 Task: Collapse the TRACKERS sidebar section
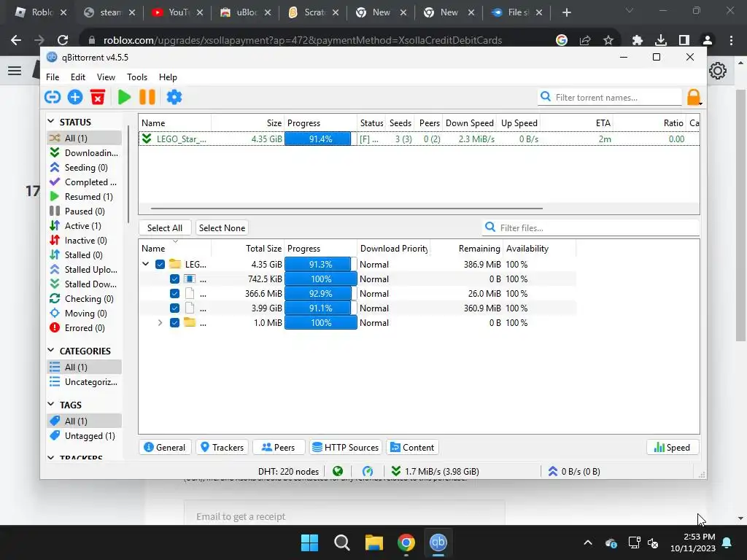(51, 458)
